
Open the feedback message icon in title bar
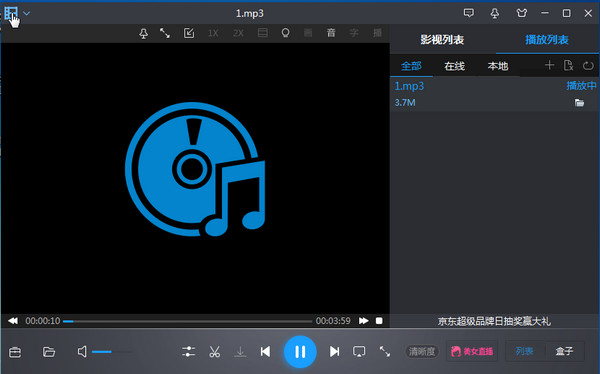[x=469, y=13]
